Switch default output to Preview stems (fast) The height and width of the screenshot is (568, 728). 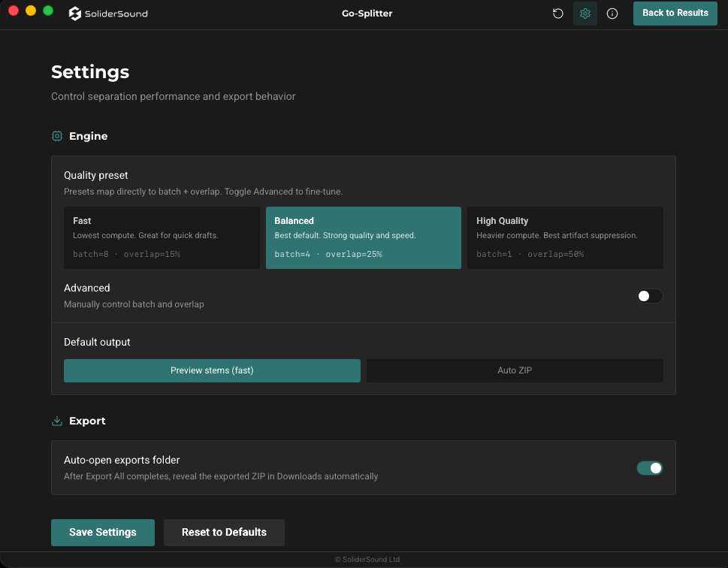[212, 370]
